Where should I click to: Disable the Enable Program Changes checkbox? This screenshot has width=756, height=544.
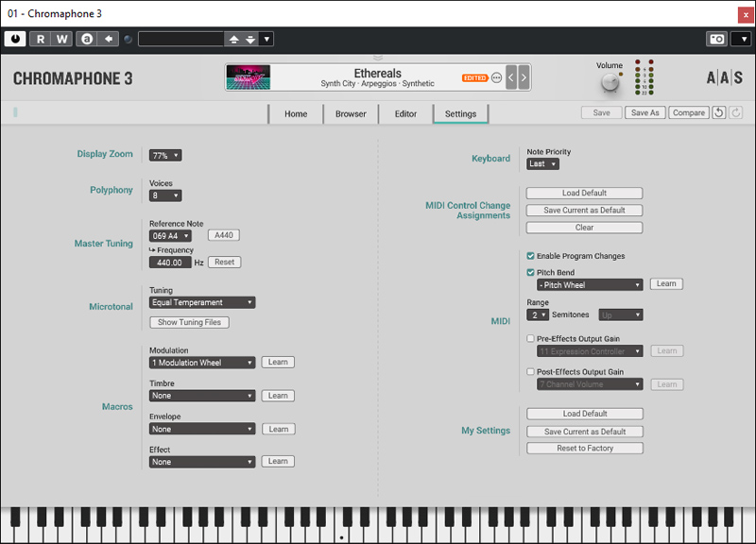[531, 256]
